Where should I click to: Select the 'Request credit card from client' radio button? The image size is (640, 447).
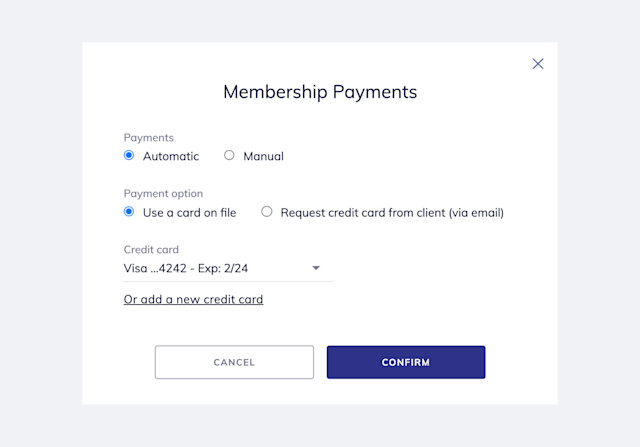[267, 212]
